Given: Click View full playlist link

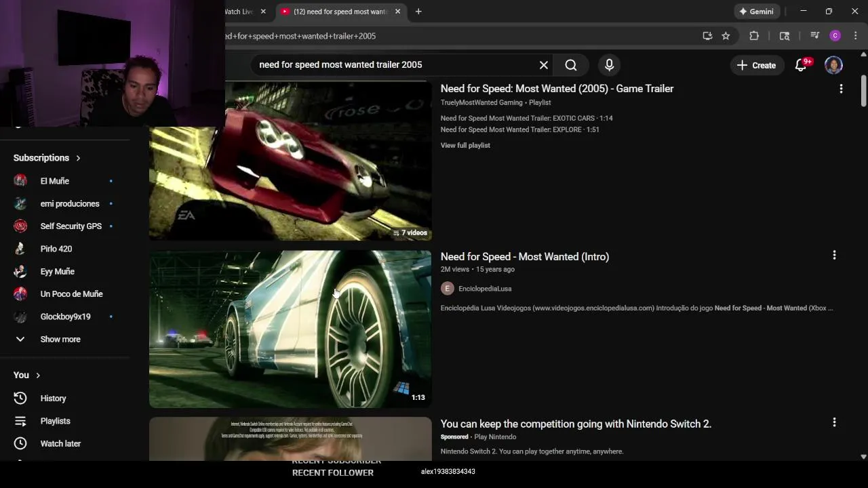Looking at the screenshot, I should point(465,145).
